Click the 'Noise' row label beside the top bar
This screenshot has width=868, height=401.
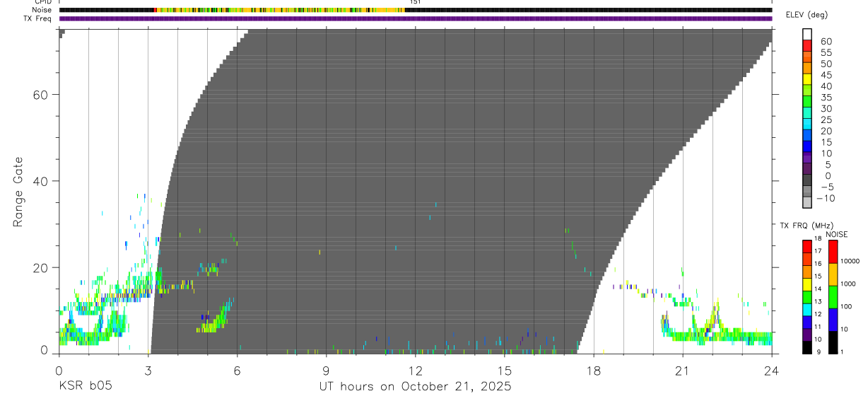42,10
